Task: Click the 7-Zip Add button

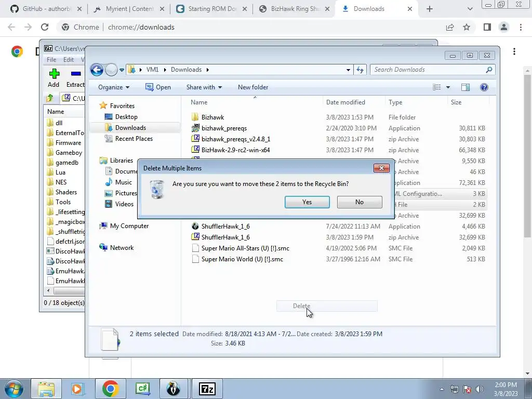Action: coord(54,78)
